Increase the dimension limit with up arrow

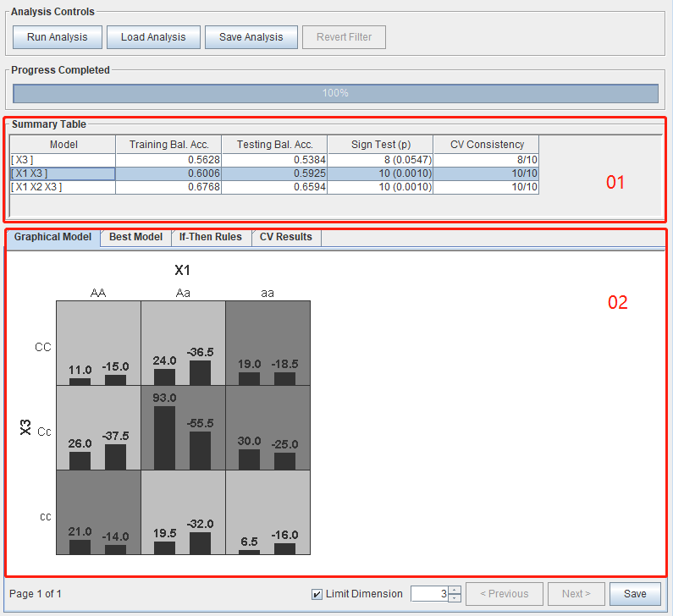(455, 591)
